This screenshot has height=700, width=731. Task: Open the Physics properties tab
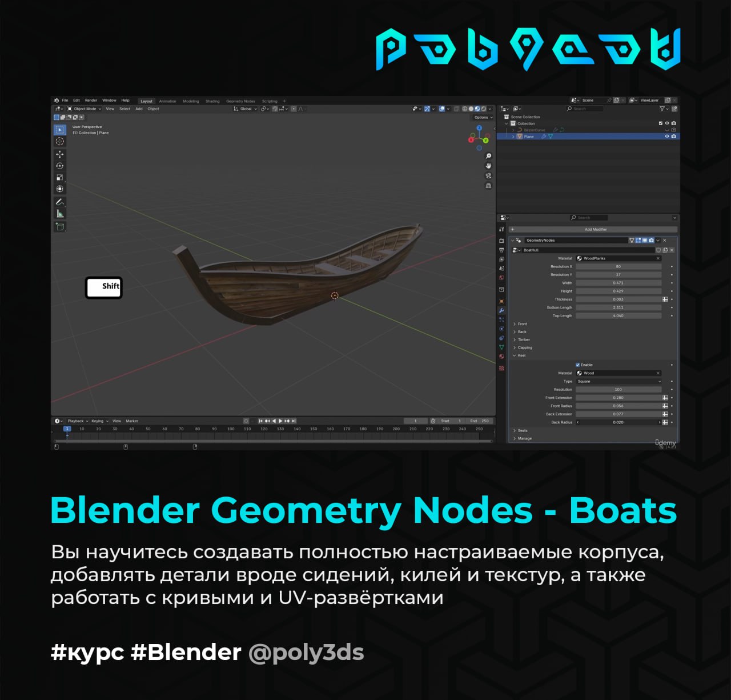click(x=501, y=329)
